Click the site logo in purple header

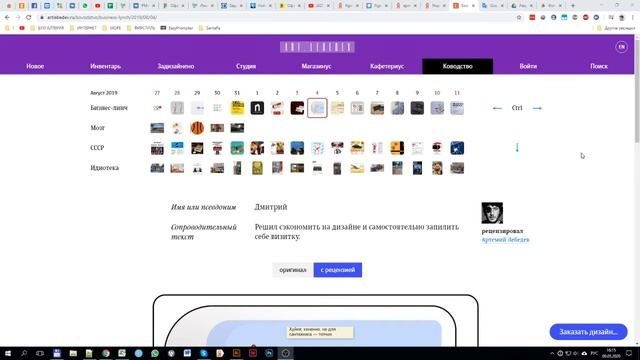[x=317, y=47]
